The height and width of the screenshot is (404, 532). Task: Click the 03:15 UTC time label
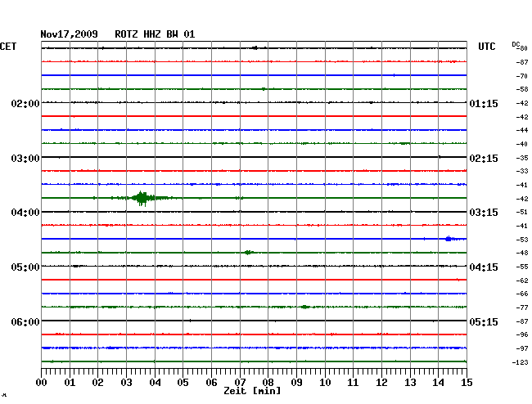point(484,213)
